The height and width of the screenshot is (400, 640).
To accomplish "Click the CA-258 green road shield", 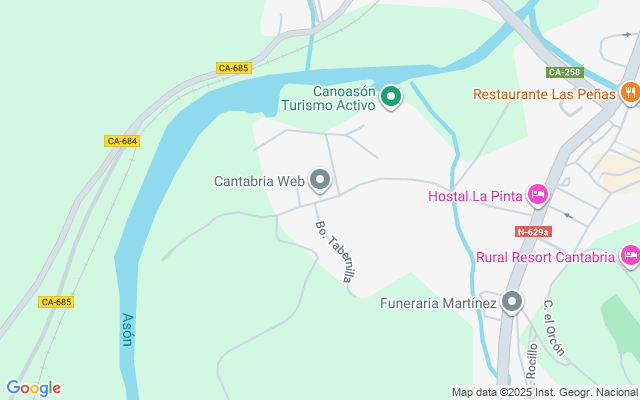I will [x=565, y=72].
